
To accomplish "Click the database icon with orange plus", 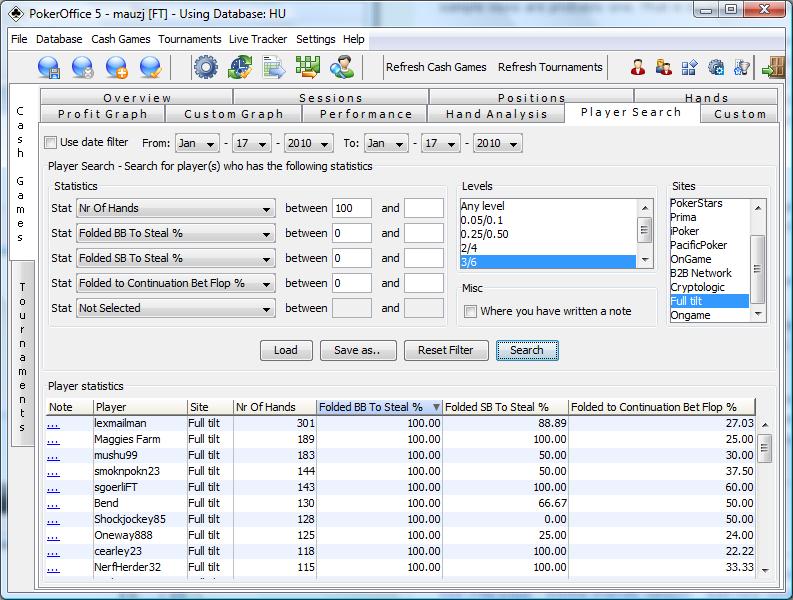I will pyautogui.click(x=117, y=67).
